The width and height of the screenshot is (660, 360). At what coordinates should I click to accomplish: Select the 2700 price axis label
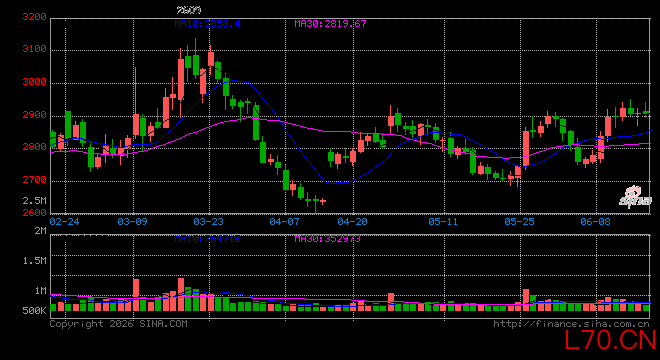35,180
